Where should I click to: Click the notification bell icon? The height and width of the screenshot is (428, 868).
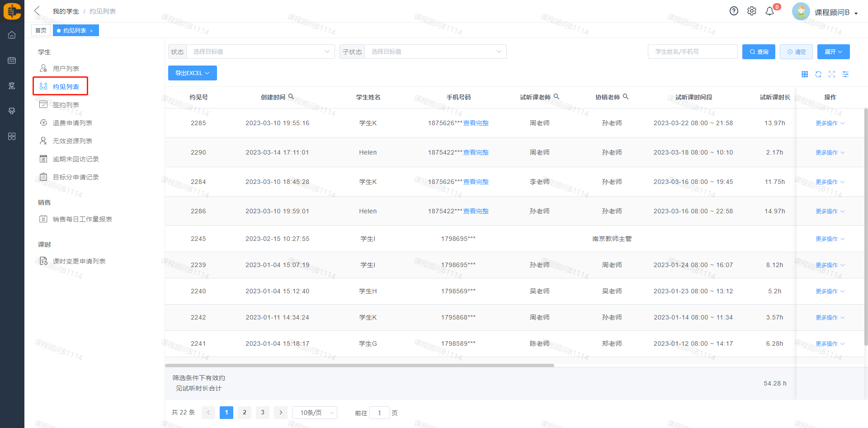[x=769, y=11]
